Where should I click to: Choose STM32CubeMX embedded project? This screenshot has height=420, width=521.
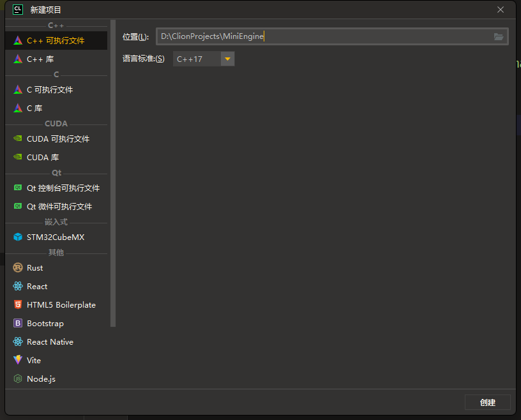pos(56,237)
